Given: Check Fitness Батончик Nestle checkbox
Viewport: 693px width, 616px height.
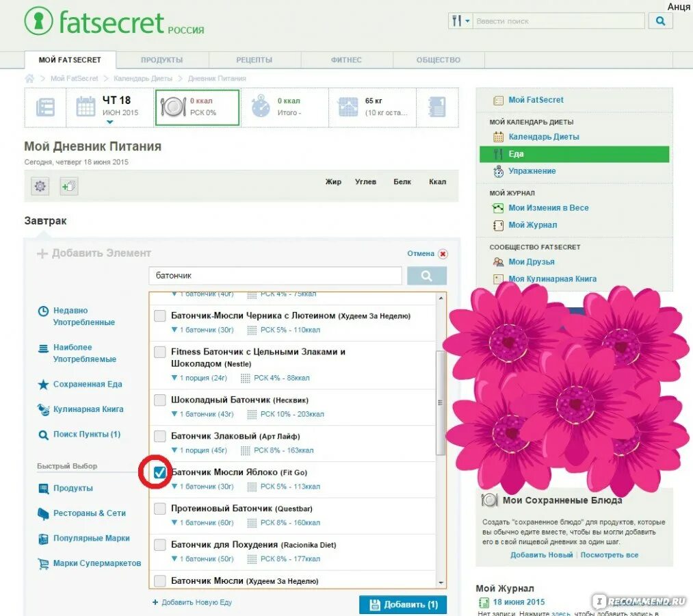Looking at the screenshot, I should pyautogui.click(x=159, y=352).
